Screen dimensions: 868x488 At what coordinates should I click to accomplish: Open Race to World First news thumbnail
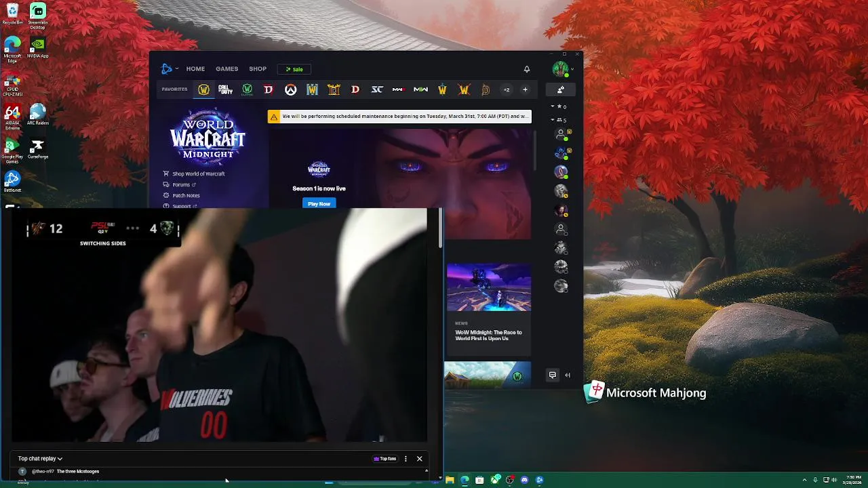click(488, 287)
